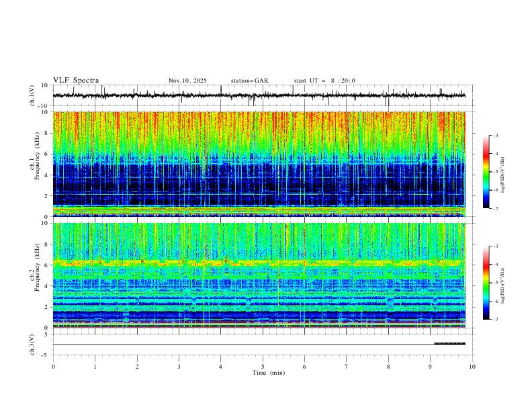The width and height of the screenshot is (532, 411).
Task: Click the thick black segment of ch.3 trace
Action: click(x=449, y=344)
